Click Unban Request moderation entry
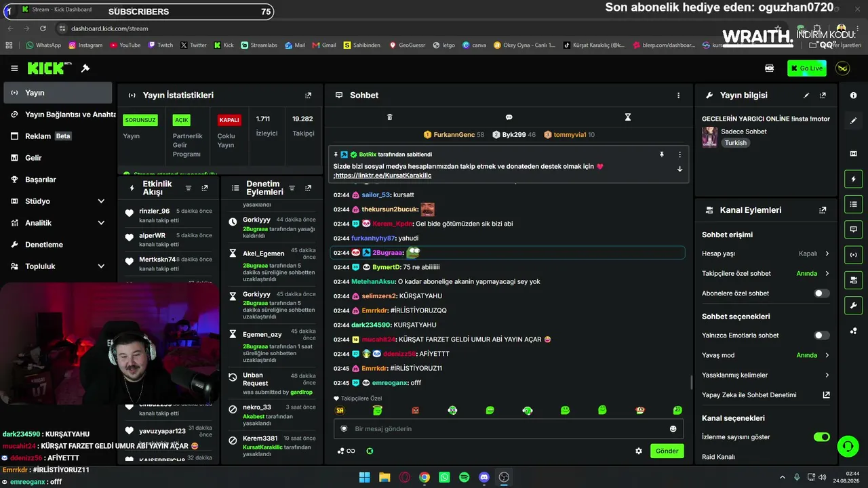The image size is (868, 488). tap(271, 383)
